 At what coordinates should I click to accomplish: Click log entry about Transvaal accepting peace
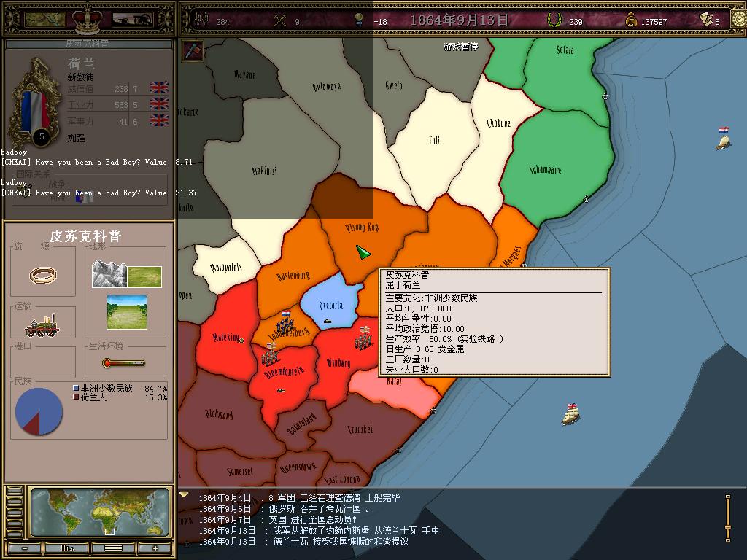click(x=303, y=542)
